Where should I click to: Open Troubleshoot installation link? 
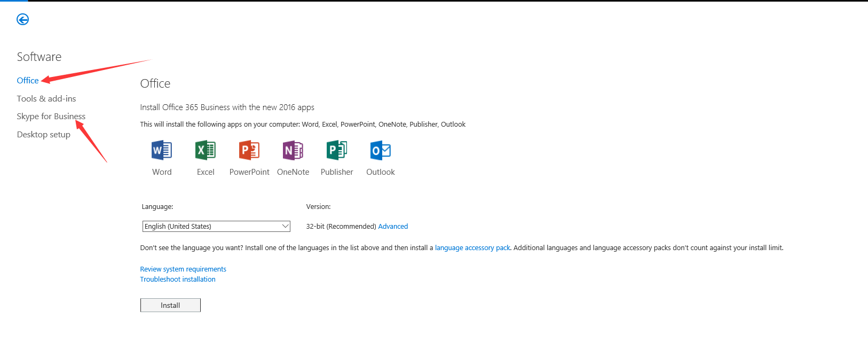coord(178,280)
